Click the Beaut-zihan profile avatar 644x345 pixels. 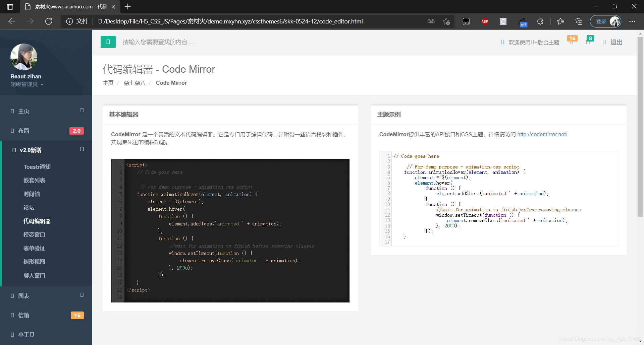coord(24,57)
